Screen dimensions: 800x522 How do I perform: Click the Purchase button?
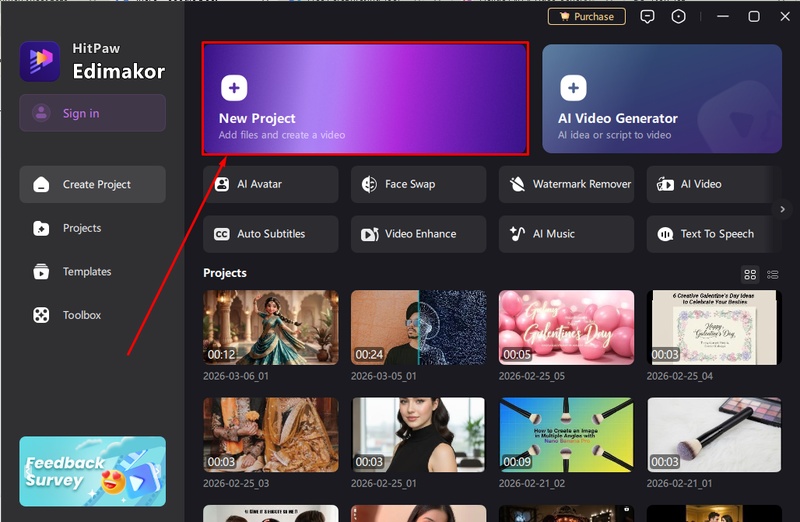(x=586, y=17)
